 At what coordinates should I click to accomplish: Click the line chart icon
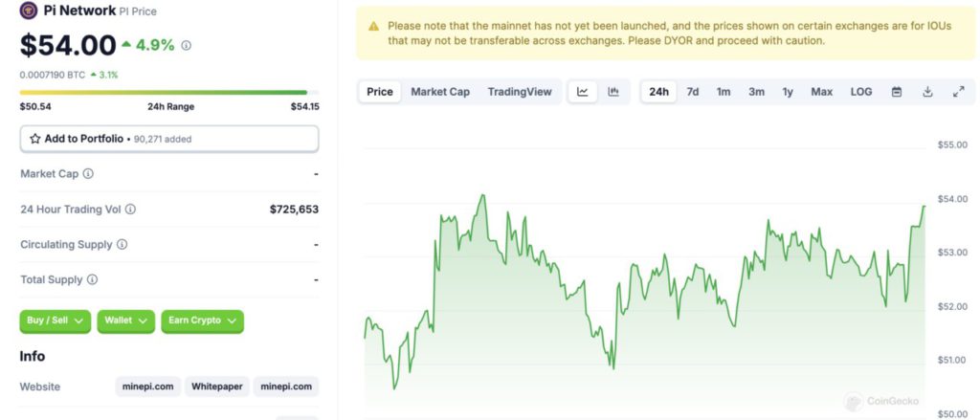(583, 92)
